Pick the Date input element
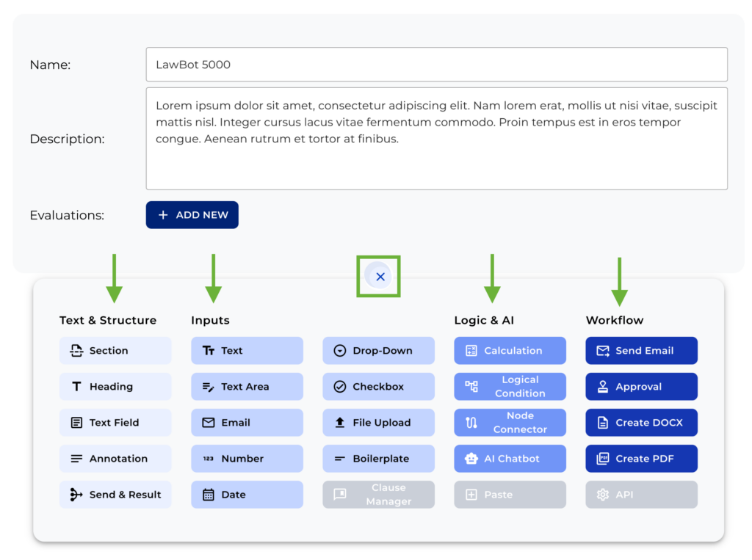 [x=247, y=494]
